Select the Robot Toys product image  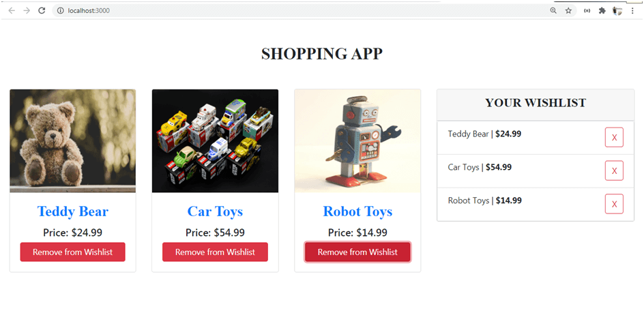[357, 140]
